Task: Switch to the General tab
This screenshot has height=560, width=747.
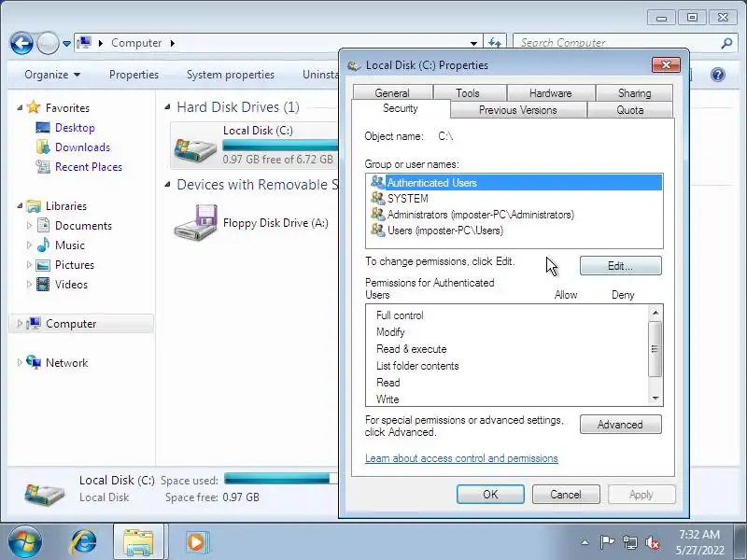Action: pos(392,92)
